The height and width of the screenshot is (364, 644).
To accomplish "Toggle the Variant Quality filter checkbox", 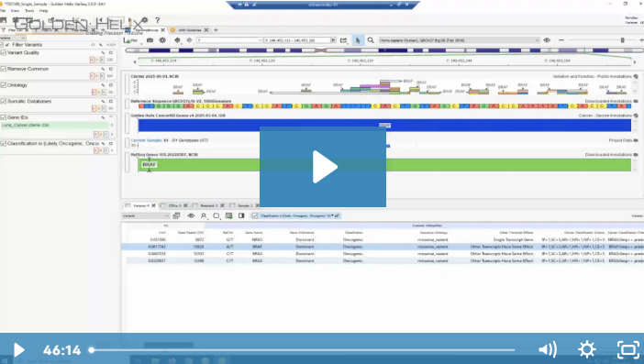I will point(4,53).
